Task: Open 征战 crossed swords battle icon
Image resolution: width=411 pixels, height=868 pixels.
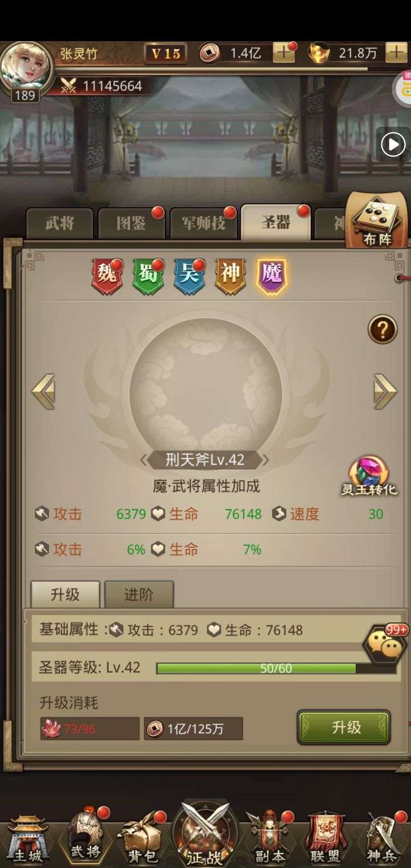Action: 204,835
